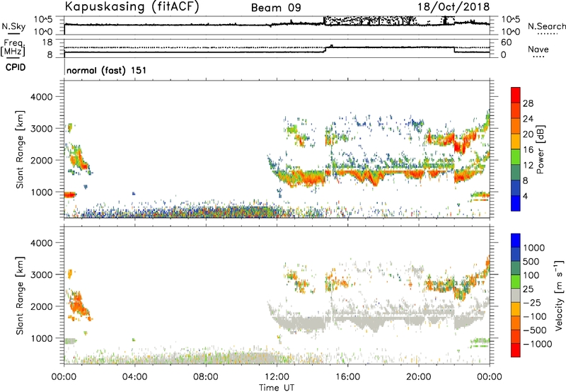Image resolution: width=566 pixels, height=392 pixels.
Task: Click the 4 tick on power colorbar
Action: coord(526,196)
